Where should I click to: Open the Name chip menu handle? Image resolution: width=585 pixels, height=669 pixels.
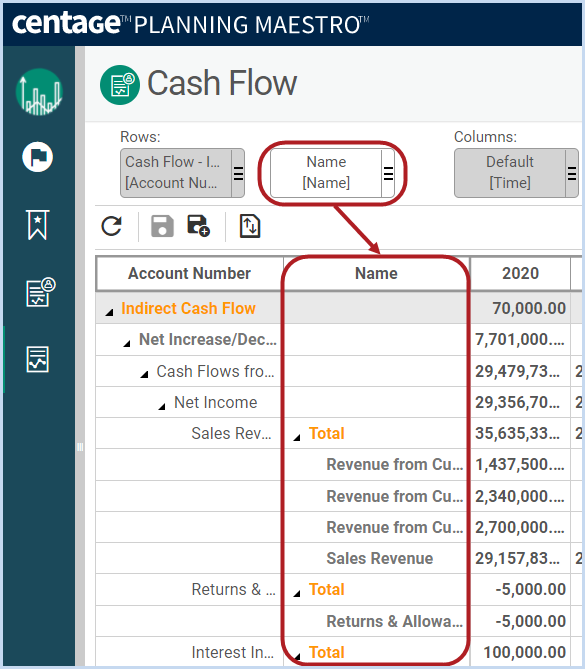tap(388, 173)
